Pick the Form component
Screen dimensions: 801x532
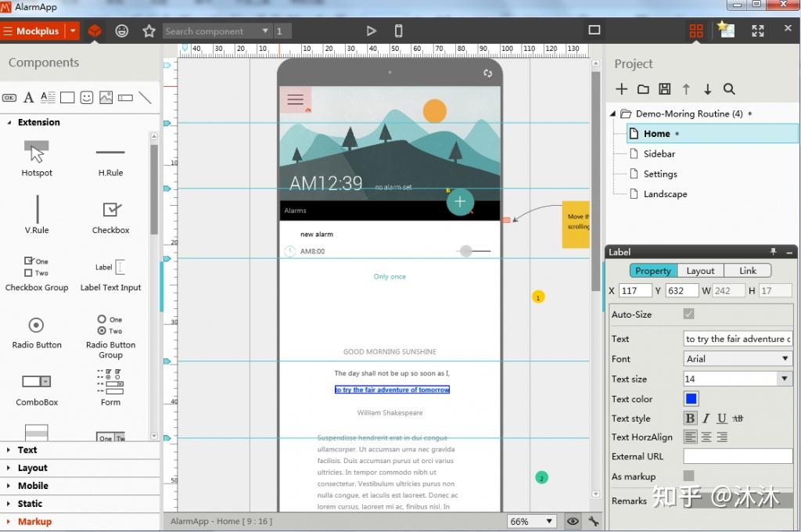tap(110, 387)
